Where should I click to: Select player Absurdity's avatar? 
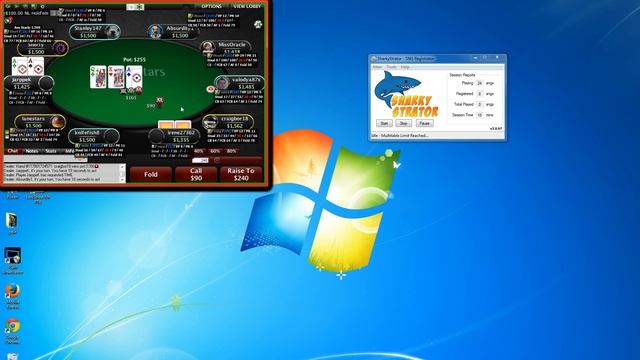[155, 31]
